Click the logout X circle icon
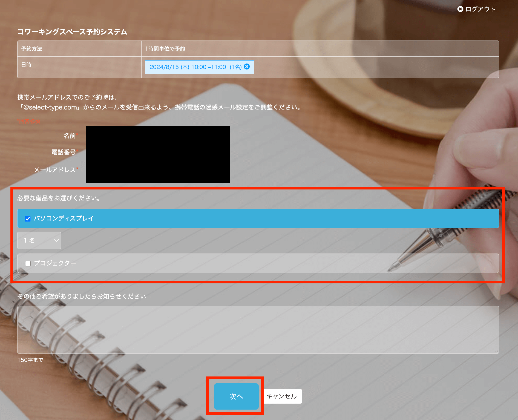 (460, 9)
